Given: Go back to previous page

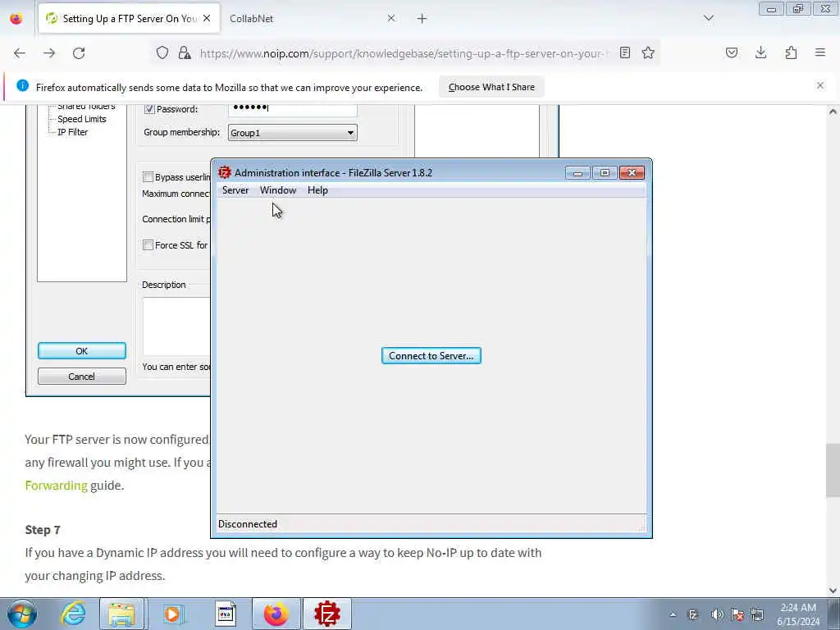Looking at the screenshot, I should coord(20,53).
